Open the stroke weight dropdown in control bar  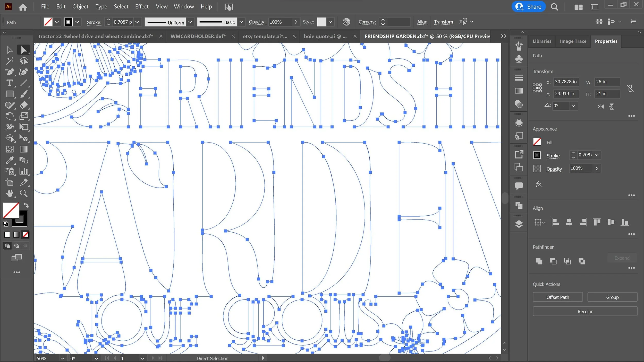tap(137, 22)
